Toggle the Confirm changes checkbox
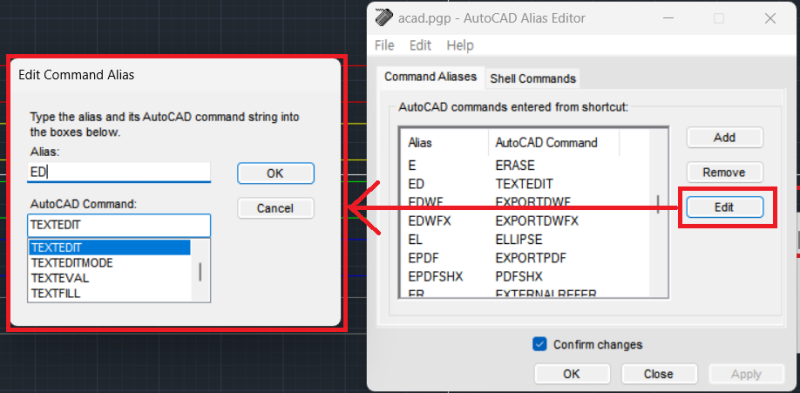Screen dimensions: 800x393 point(539,344)
